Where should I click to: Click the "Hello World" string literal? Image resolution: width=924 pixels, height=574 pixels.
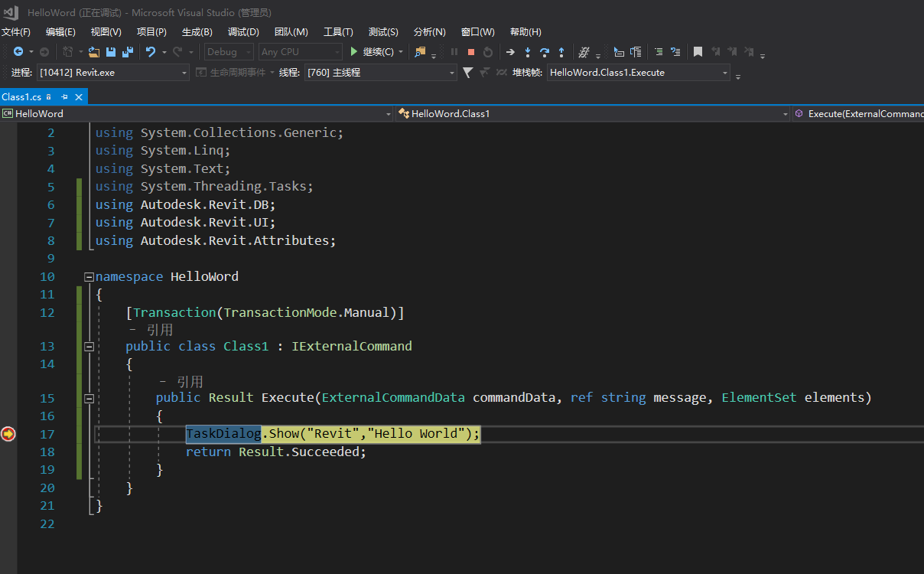pyautogui.click(x=417, y=434)
